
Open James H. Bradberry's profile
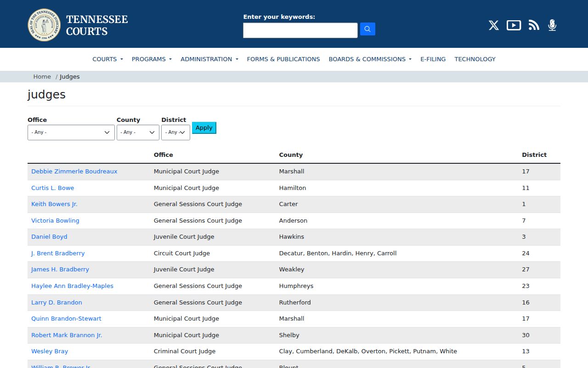click(60, 270)
